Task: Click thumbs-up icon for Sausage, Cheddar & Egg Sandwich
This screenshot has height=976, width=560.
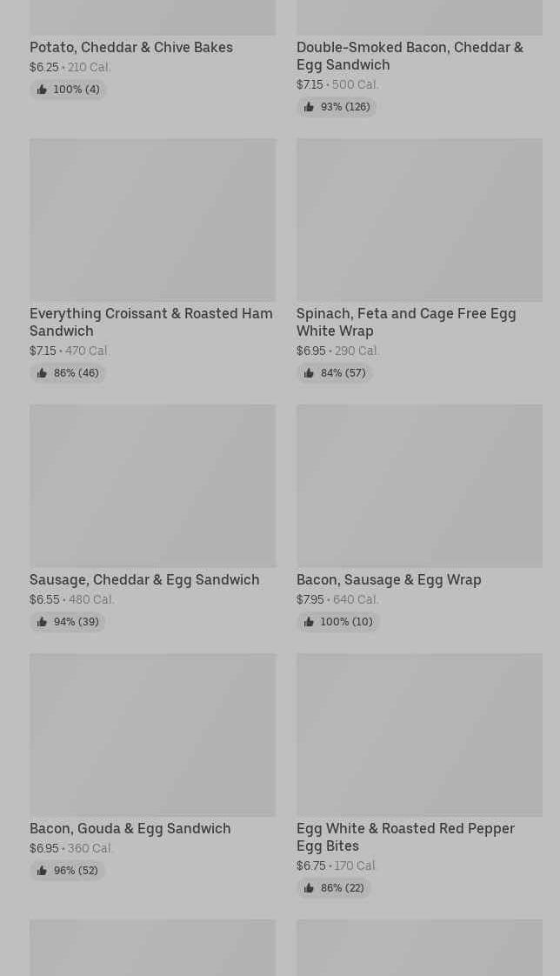Action: coord(42,622)
